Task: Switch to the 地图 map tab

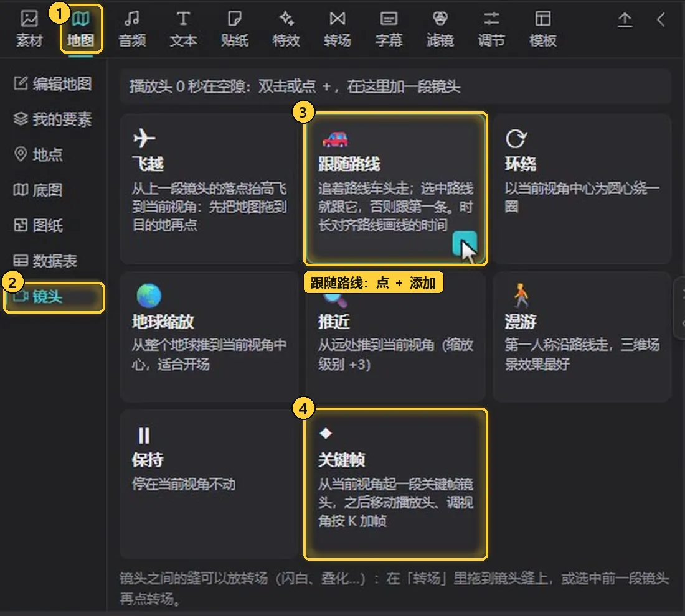Action: pyautogui.click(x=81, y=29)
